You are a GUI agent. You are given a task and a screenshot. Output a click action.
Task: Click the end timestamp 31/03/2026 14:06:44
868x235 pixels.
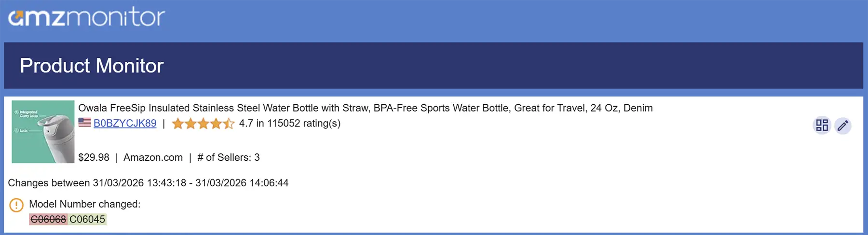pyautogui.click(x=242, y=183)
